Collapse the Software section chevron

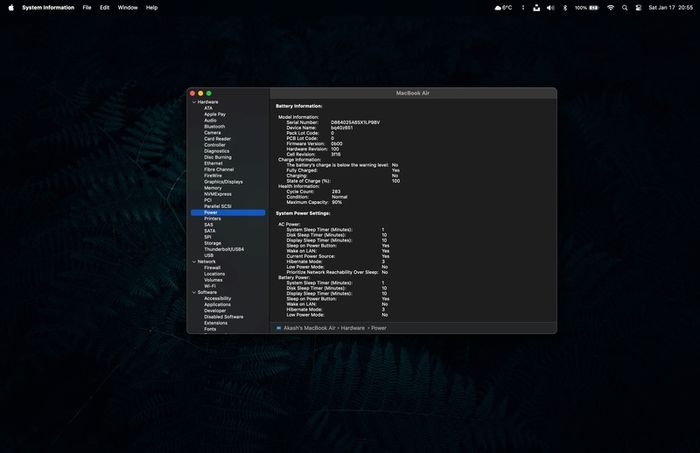tap(194, 292)
